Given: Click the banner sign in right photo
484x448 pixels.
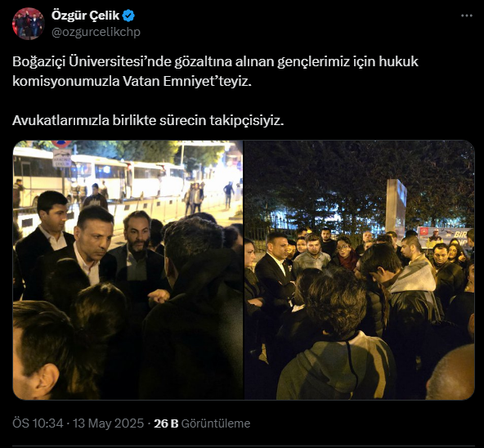Looking at the screenshot, I should 444,236.
